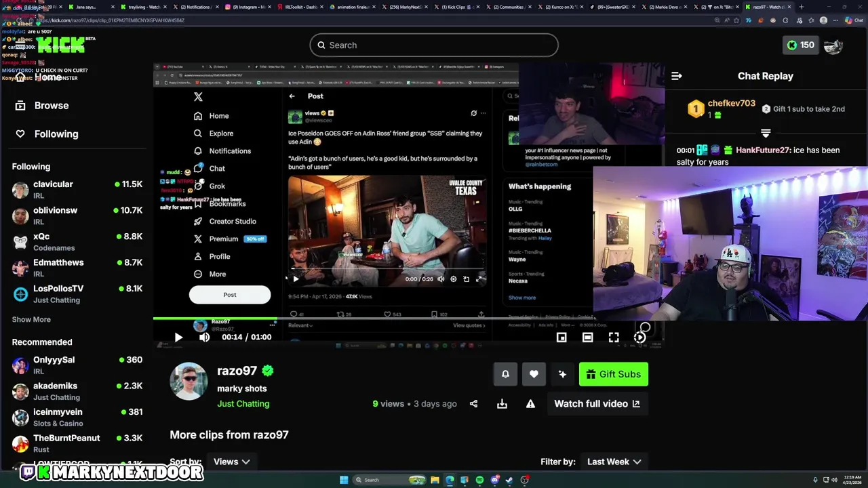Open the Filter by Last Week dropdown

(614, 462)
